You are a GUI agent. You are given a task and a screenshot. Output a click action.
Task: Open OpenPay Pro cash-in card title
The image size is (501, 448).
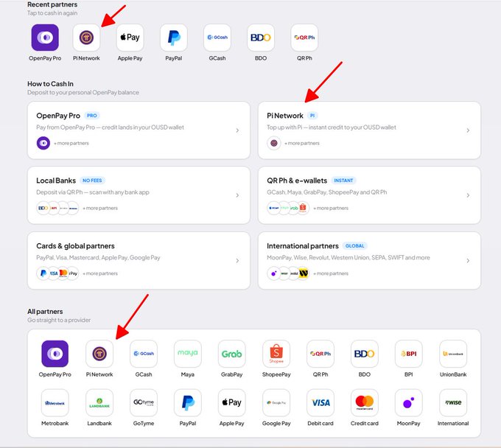click(58, 116)
